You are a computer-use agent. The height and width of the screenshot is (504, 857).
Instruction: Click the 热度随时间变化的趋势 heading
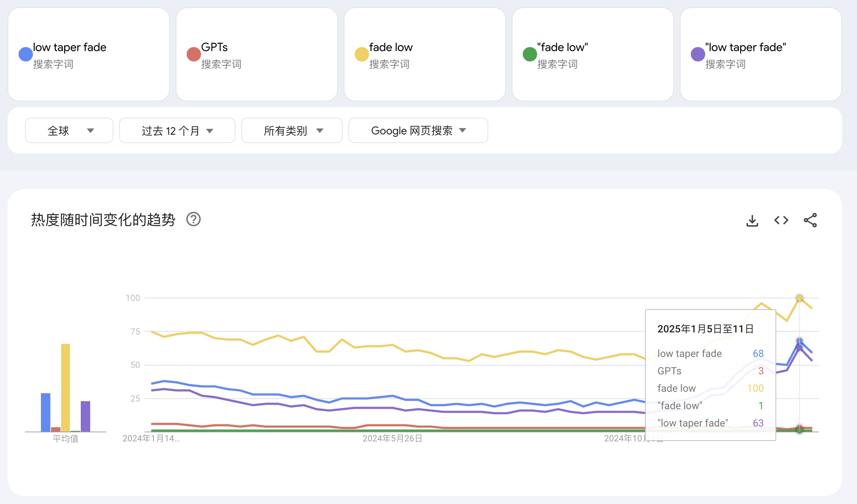click(x=103, y=219)
